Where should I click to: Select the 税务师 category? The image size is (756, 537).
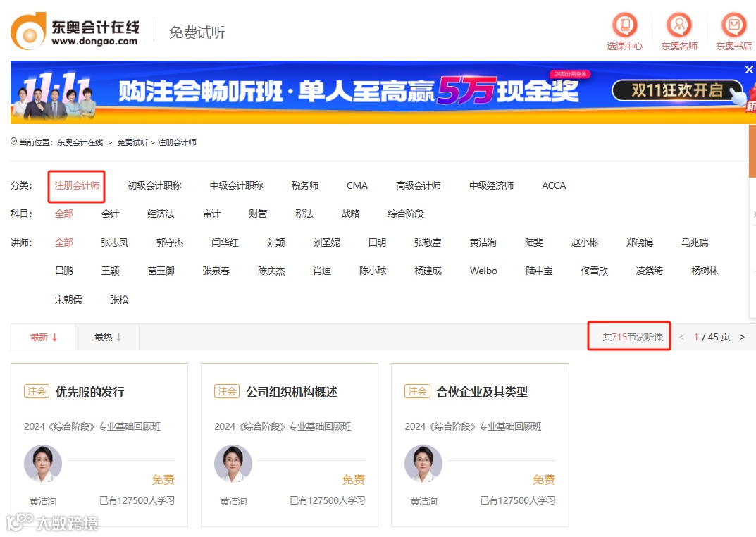(304, 185)
